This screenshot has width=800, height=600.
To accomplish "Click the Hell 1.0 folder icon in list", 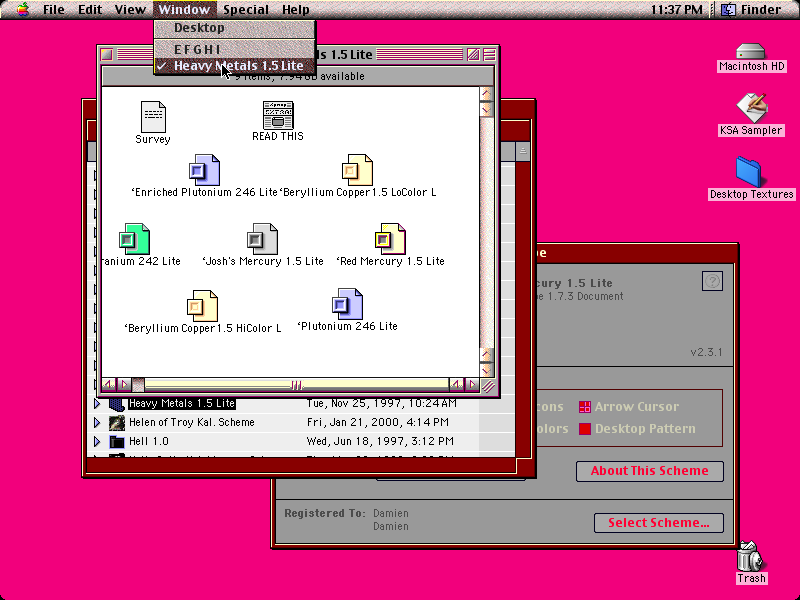I will click(117, 441).
